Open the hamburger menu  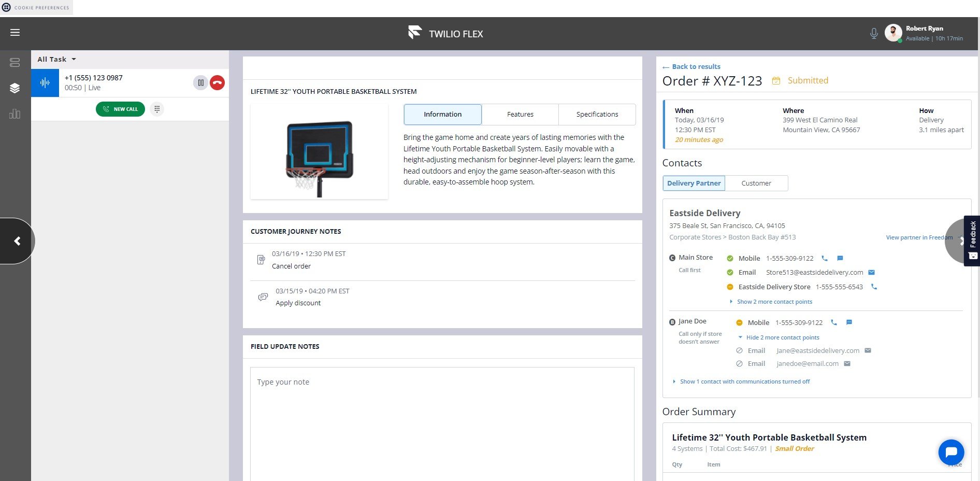coord(15,33)
